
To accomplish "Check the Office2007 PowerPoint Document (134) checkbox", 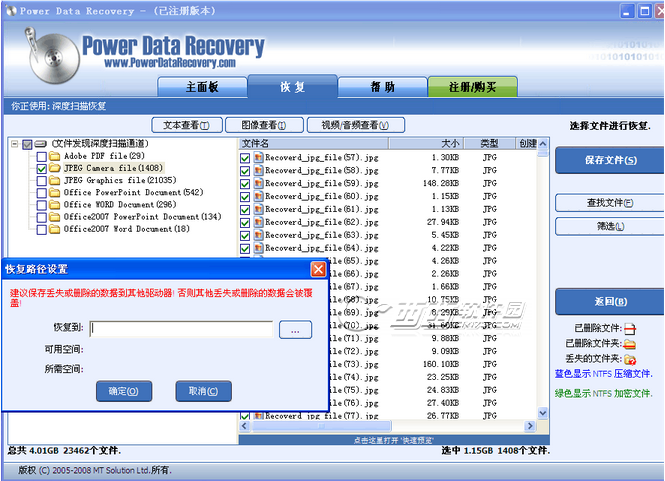I will pos(42,218).
